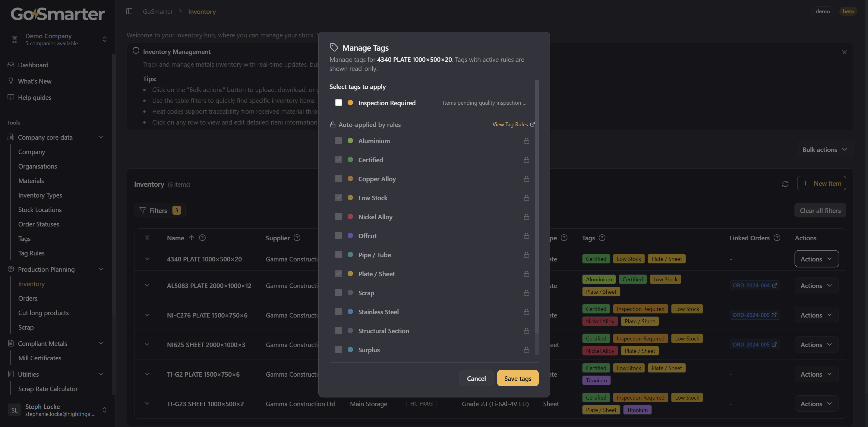The image size is (868, 427).
Task: Toggle the Aluminium tag checkbox
Action: click(339, 141)
